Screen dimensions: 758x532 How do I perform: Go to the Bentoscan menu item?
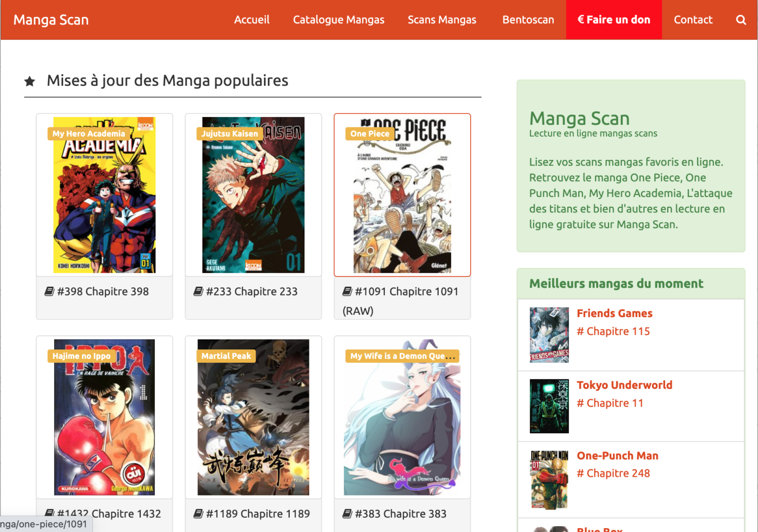tap(528, 20)
